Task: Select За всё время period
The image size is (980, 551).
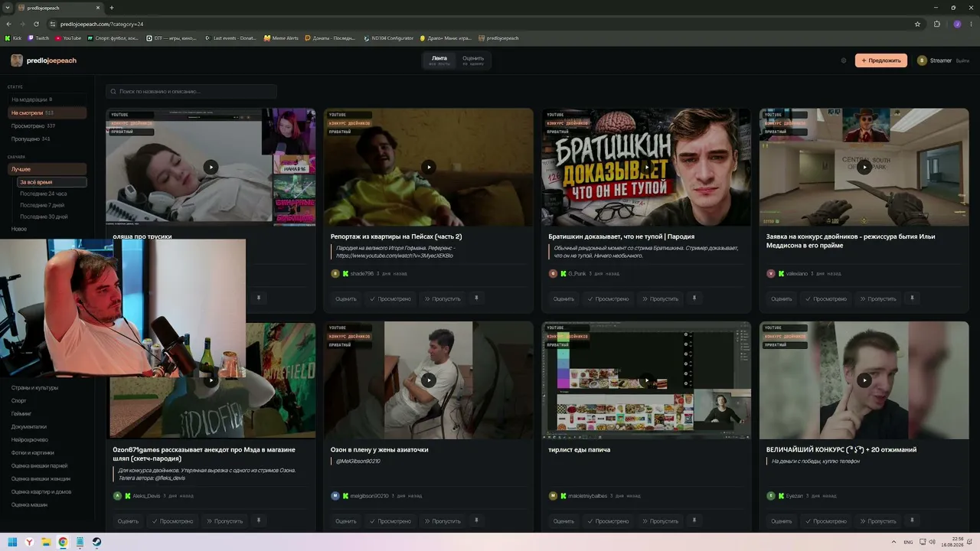Action: click(52, 182)
